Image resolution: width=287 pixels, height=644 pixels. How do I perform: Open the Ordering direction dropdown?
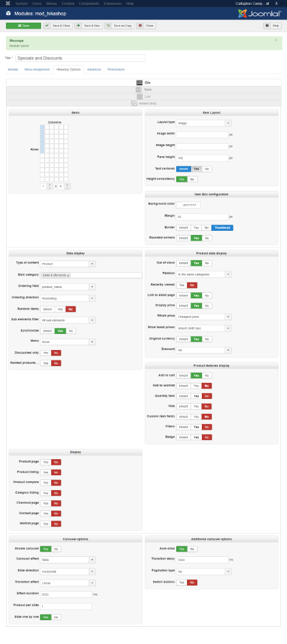pos(68,298)
